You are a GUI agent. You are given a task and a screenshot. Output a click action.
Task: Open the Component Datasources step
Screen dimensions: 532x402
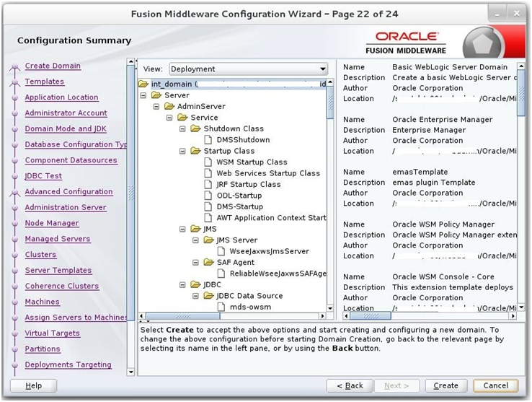click(71, 160)
